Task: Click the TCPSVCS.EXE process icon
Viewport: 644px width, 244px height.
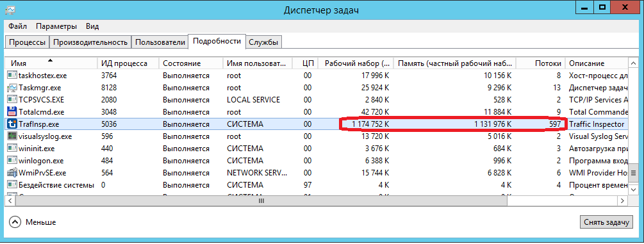Action: pyautogui.click(x=12, y=100)
